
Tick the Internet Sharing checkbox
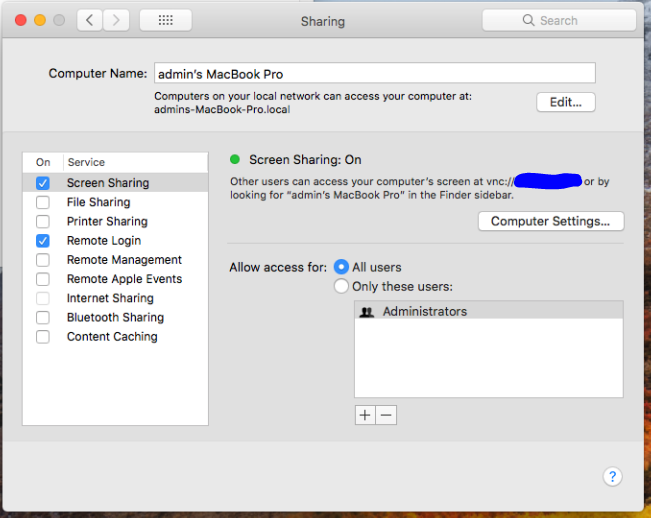(43, 298)
